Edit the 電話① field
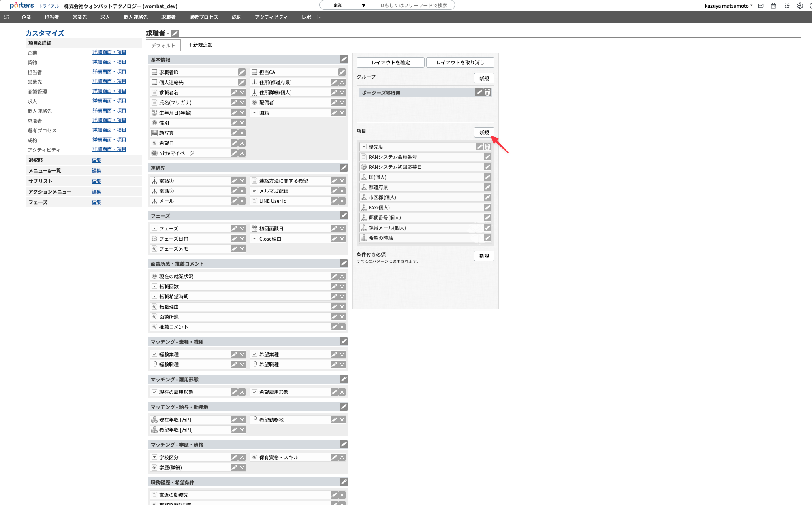The height and width of the screenshot is (505, 812). pos(234,181)
